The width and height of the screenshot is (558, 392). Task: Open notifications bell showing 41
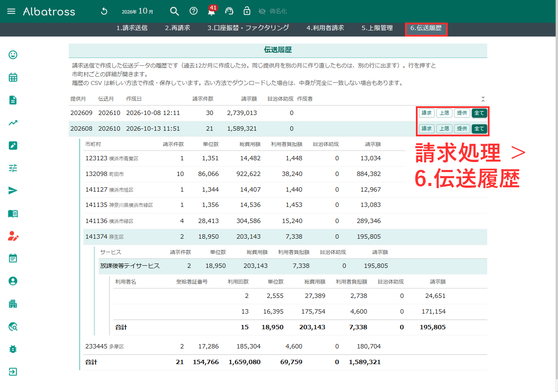(212, 11)
